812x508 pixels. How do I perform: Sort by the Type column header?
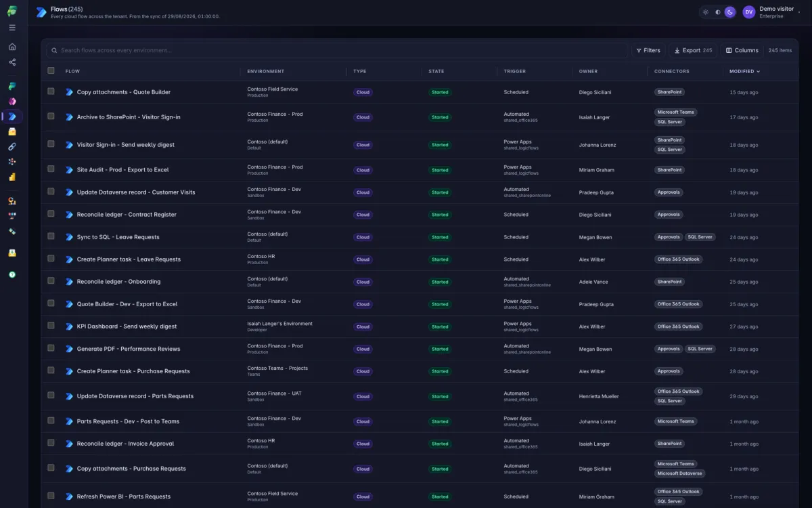tap(360, 71)
